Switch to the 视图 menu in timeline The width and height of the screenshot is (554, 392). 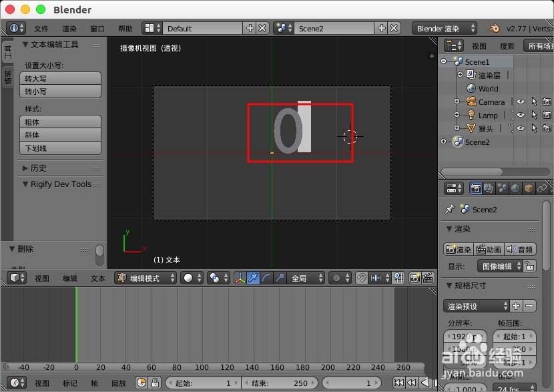[43, 383]
